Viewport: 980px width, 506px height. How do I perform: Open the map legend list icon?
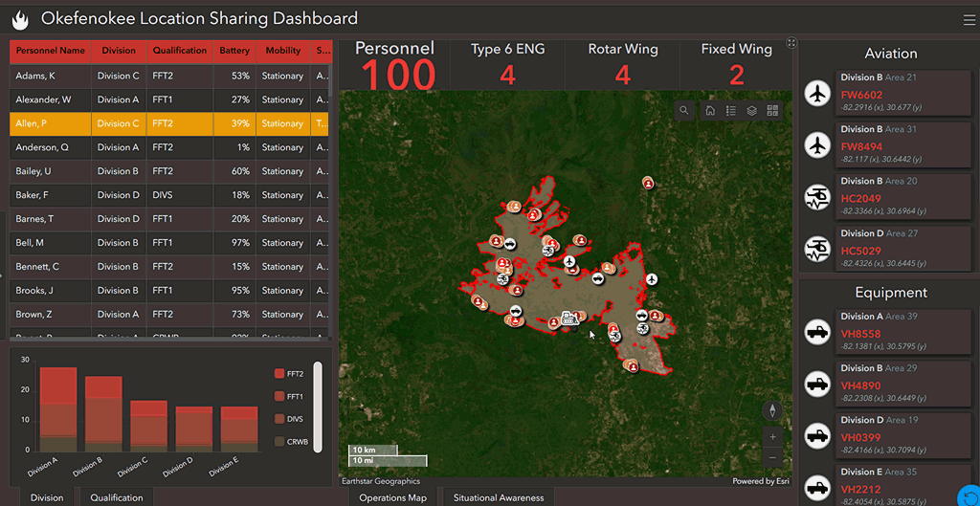pyautogui.click(x=730, y=111)
